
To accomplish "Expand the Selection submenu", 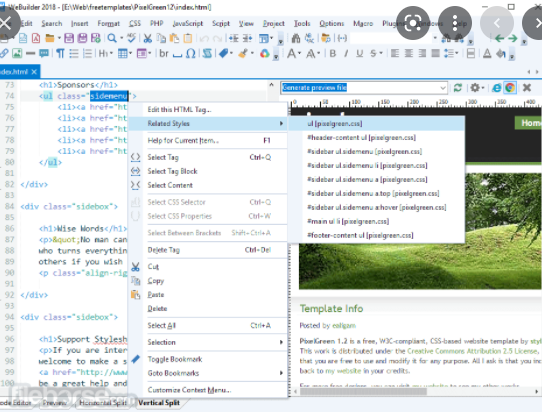I will click(208, 342).
